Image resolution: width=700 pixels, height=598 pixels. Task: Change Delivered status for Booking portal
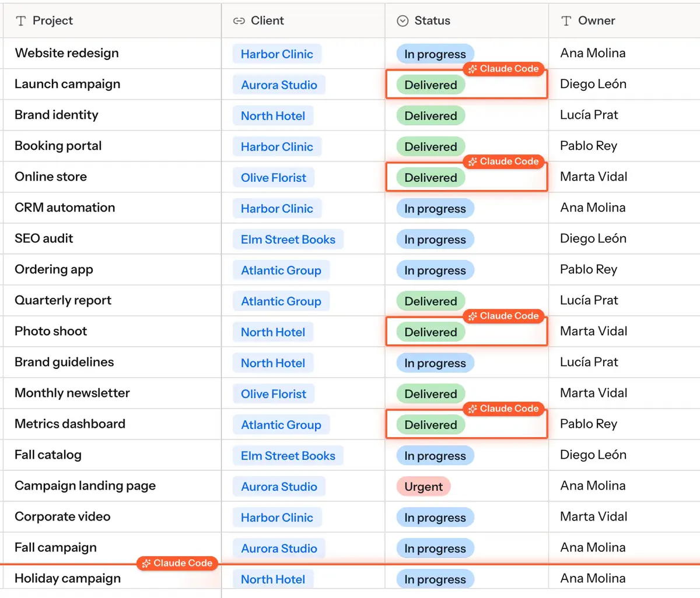[430, 147]
